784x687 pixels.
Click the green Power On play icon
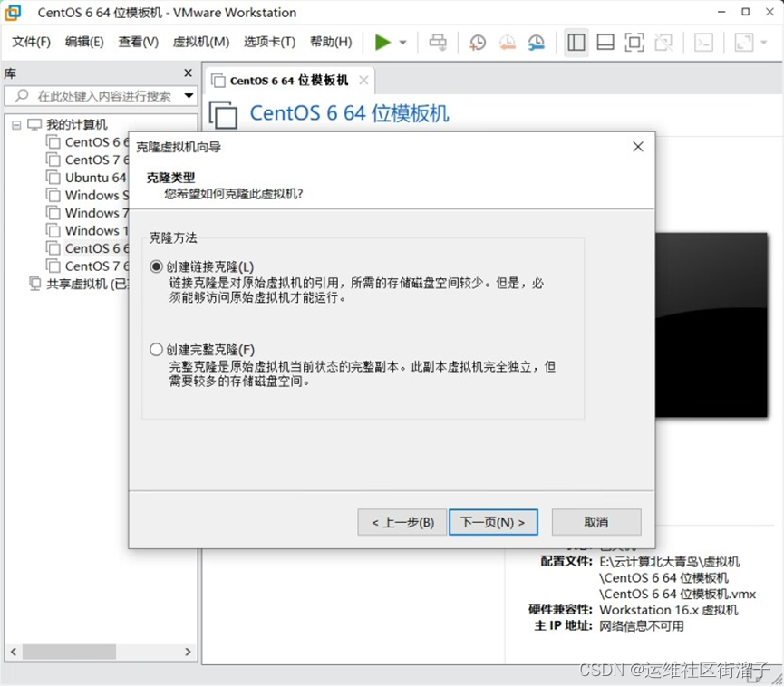[382, 43]
